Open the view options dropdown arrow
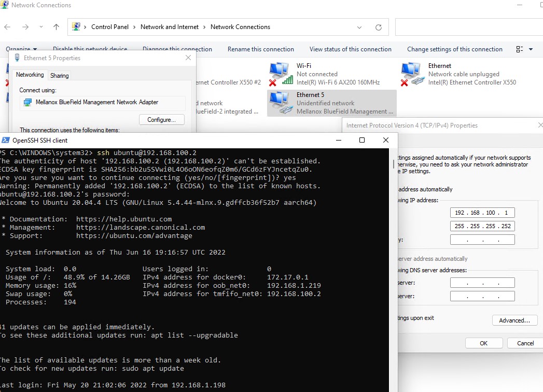 coord(531,49)
